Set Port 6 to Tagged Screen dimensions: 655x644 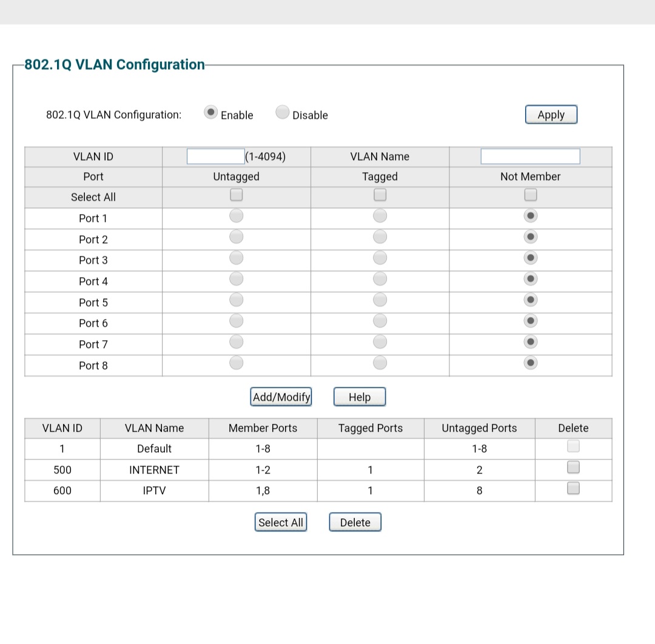[x=380, y=321]
